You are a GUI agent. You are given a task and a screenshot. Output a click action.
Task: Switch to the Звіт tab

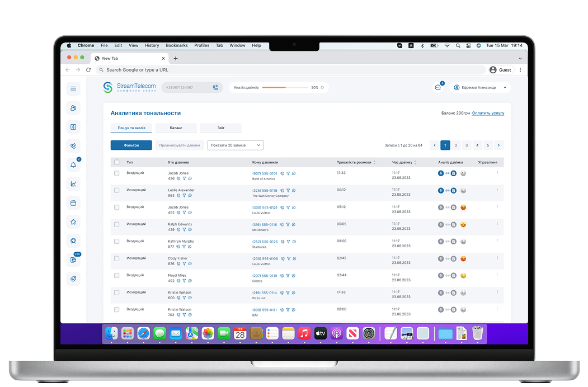click(221, 128)
